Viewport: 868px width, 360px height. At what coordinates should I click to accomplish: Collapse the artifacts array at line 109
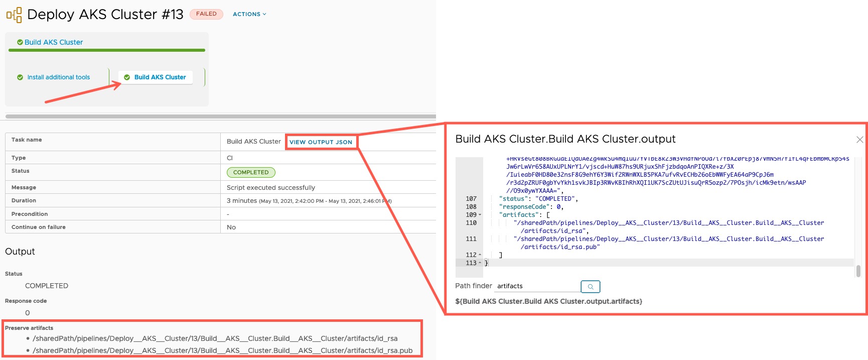[480, 215]
